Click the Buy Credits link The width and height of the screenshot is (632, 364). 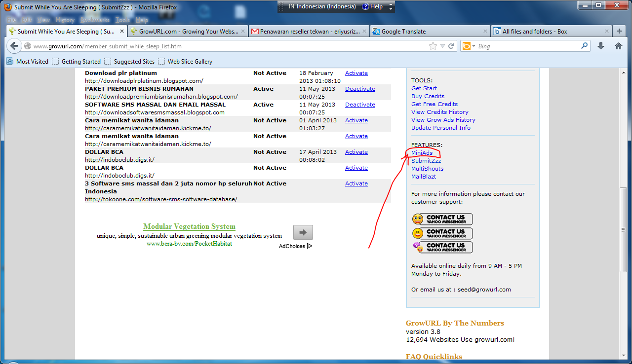[x=428, y=96]
